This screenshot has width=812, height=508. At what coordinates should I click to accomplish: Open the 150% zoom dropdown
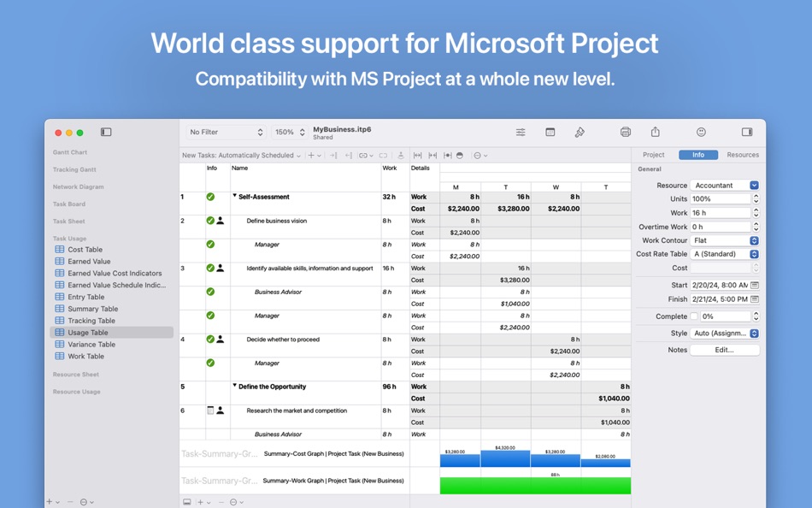pos(290,133)
